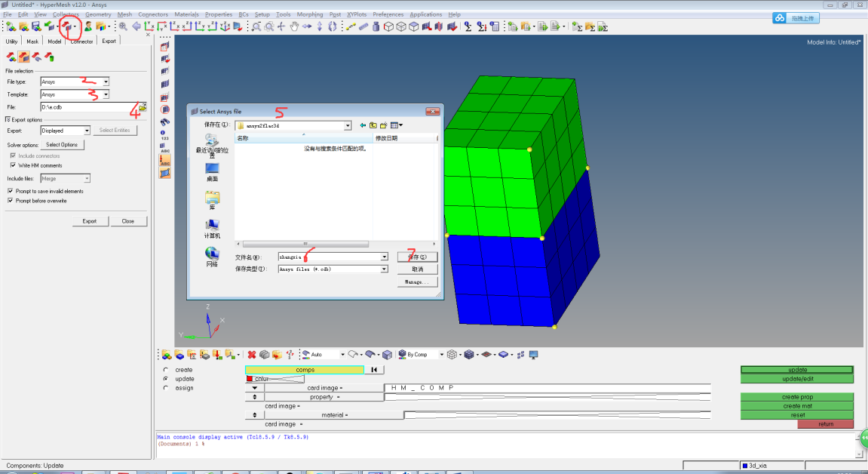Click the green create prop button
Image resolution: width=868 pixels, height=474 pixels.
pyautogui.click(x=797, y=397)
